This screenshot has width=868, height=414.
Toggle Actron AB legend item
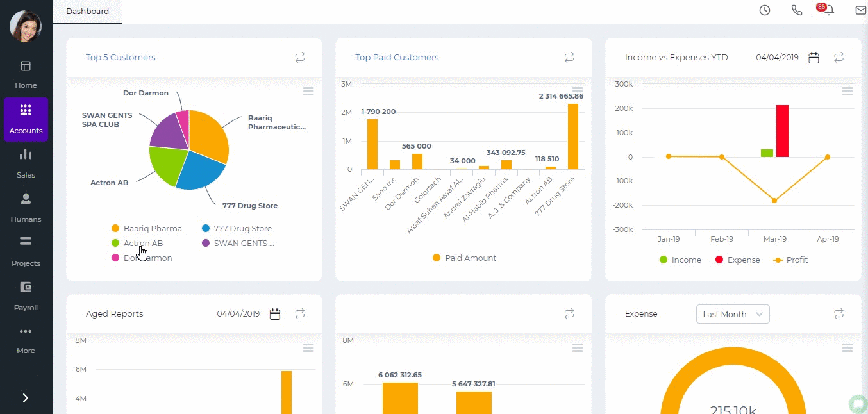click(137, 243)
